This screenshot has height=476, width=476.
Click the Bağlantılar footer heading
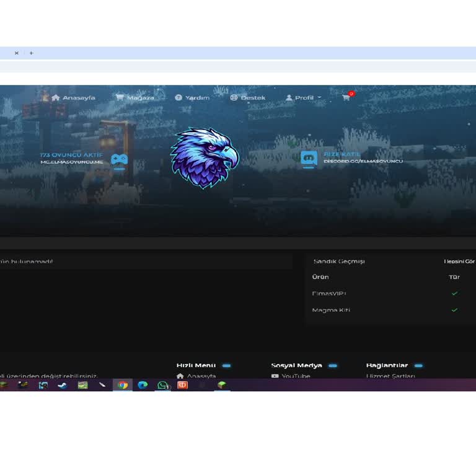(x=387, y=365)
